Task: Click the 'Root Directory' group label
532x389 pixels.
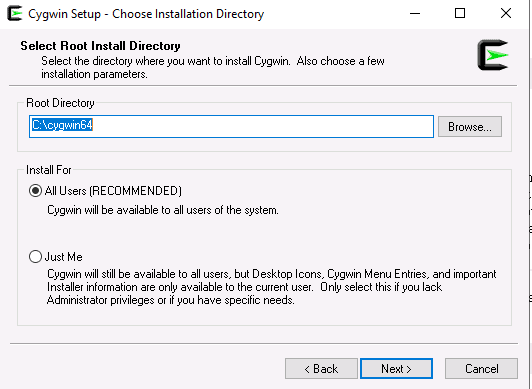Action: click(x=60, y=103)
